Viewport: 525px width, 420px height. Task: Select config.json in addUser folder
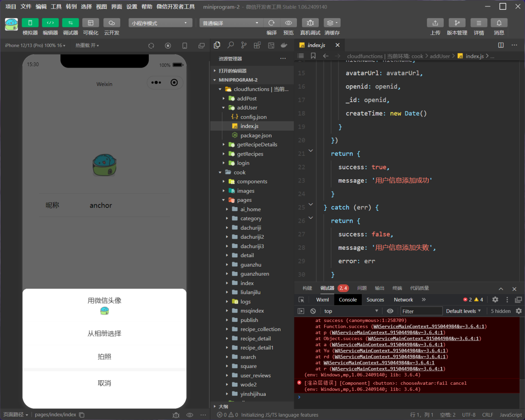pos(252,117)
